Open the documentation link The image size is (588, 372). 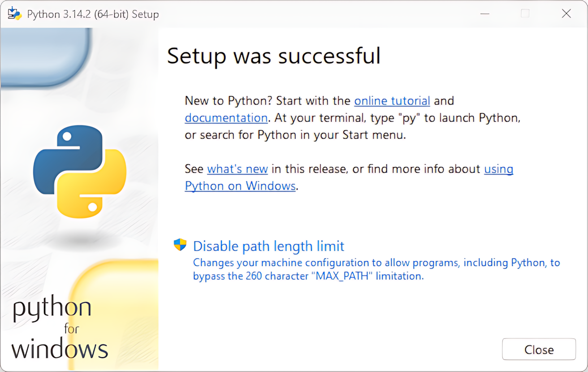click(x=226, y=118)
